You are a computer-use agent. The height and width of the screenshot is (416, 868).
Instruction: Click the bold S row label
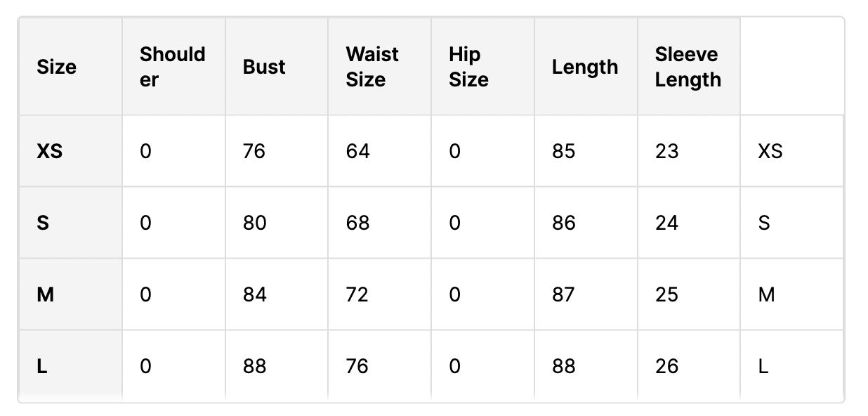tap(43, 223)
